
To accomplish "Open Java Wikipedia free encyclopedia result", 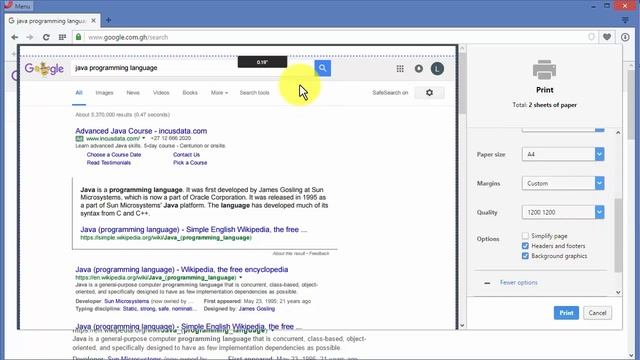I will pos(182,269).
